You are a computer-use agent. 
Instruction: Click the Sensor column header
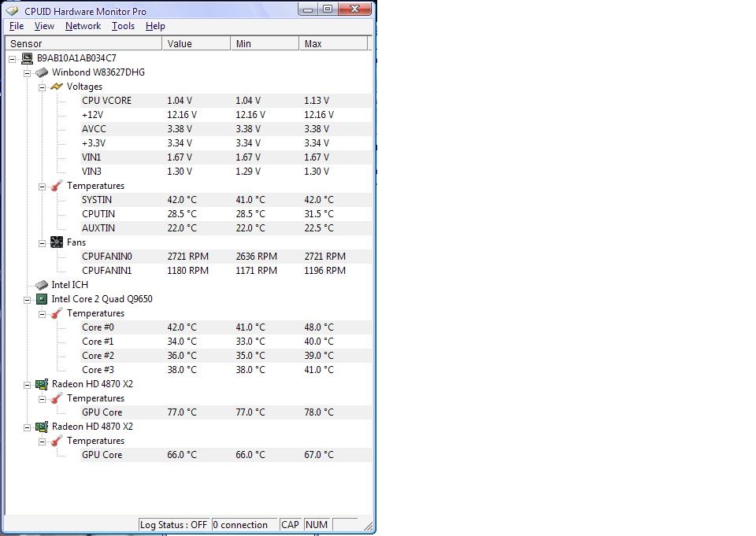pyautogui.click(x=83, y=43)
